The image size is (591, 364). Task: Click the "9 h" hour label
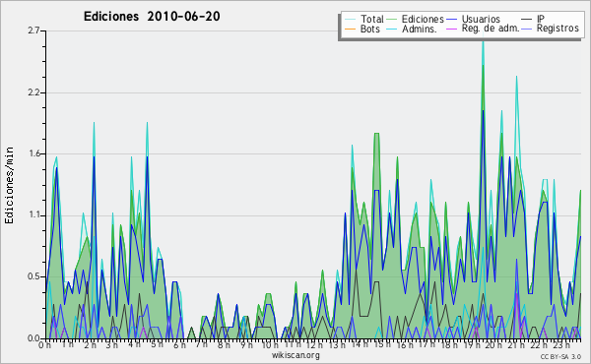246,344
